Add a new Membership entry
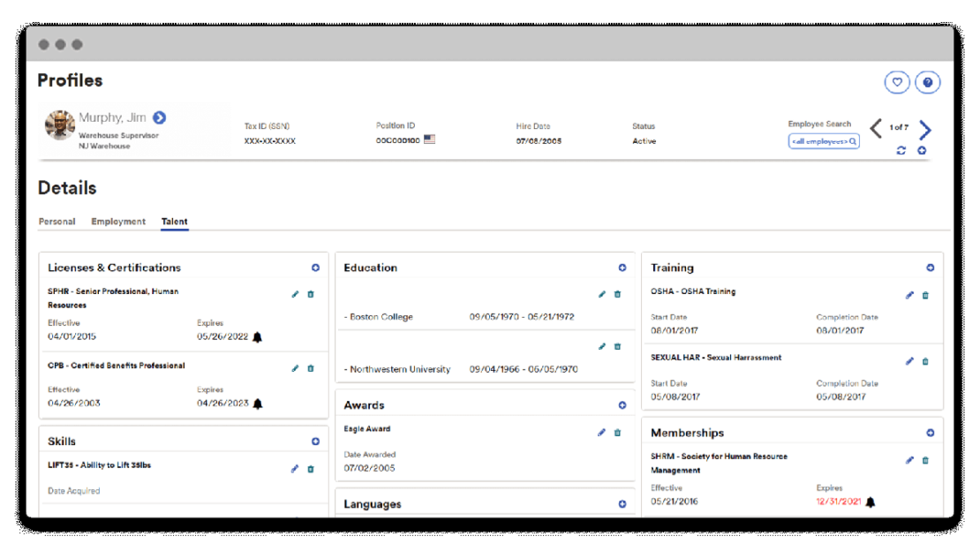This screenshot has width=980, height=544. point(930,432)
